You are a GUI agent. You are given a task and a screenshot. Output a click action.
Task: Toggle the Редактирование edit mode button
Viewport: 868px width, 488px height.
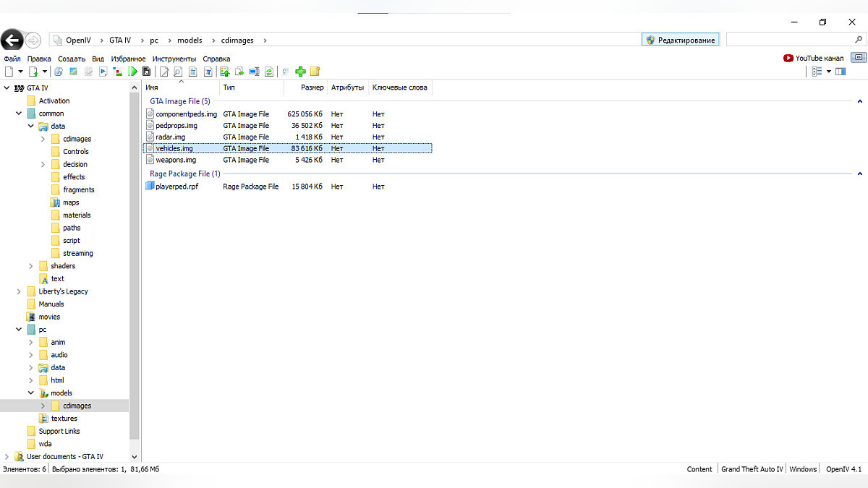click(x=681, y=40)
